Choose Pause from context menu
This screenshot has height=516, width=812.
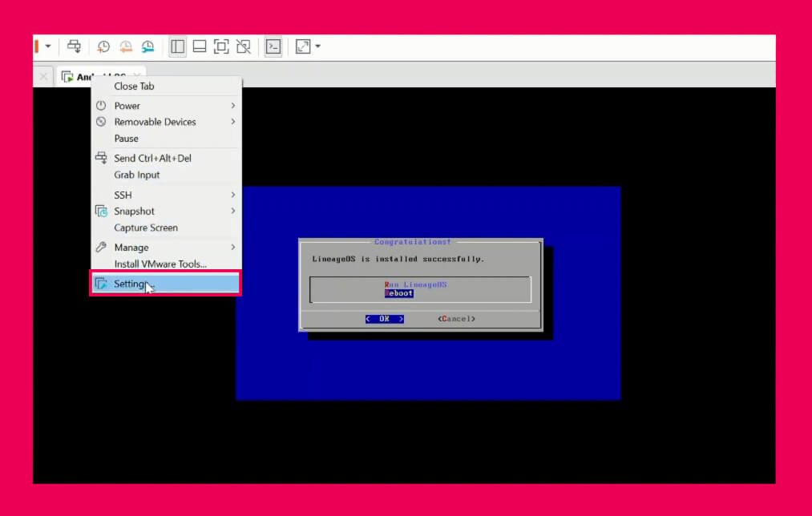click(167, 138)
